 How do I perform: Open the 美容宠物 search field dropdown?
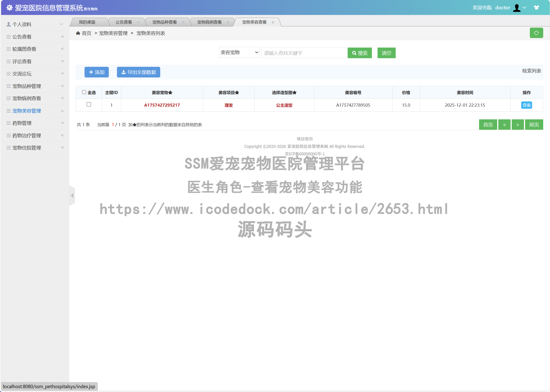[239, 52]
